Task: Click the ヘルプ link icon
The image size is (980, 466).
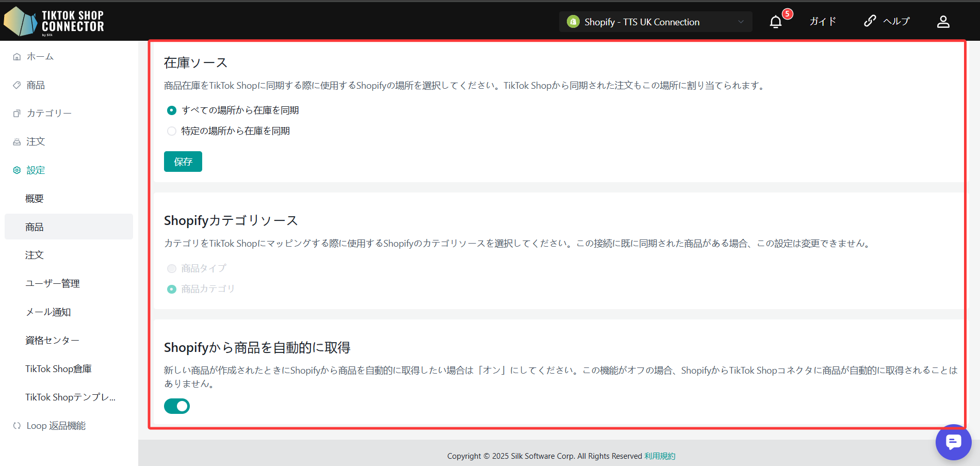Action: coord(870,21)
